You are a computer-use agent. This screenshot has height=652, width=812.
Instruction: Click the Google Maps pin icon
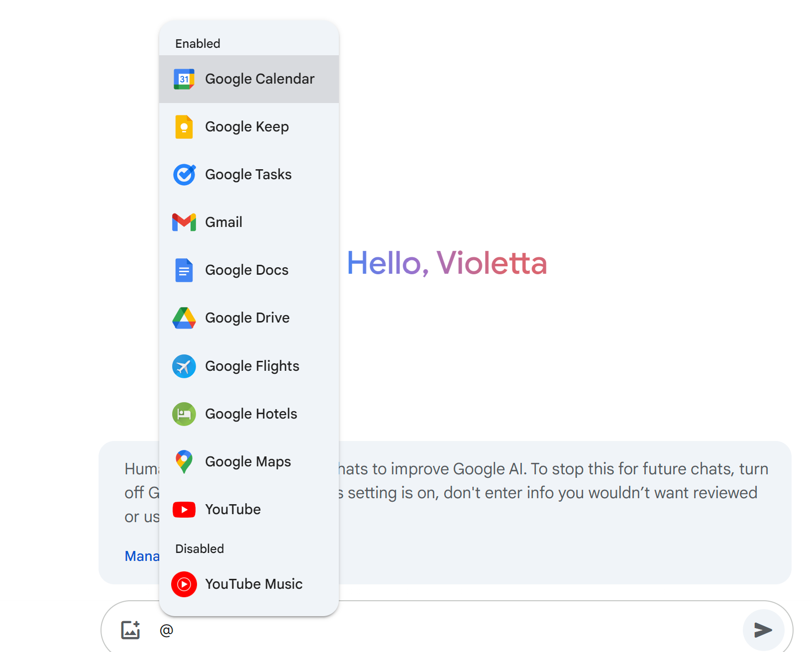pyautogui.click(x=184, y=462)
